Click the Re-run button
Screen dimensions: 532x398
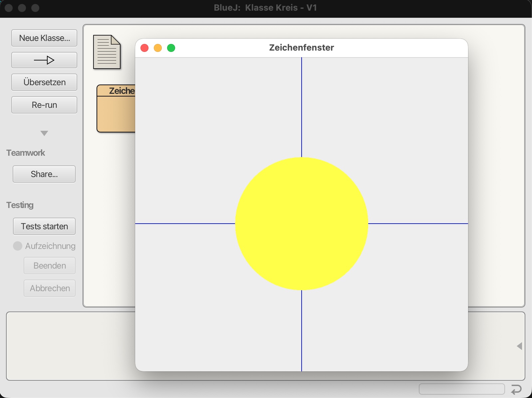44,105
